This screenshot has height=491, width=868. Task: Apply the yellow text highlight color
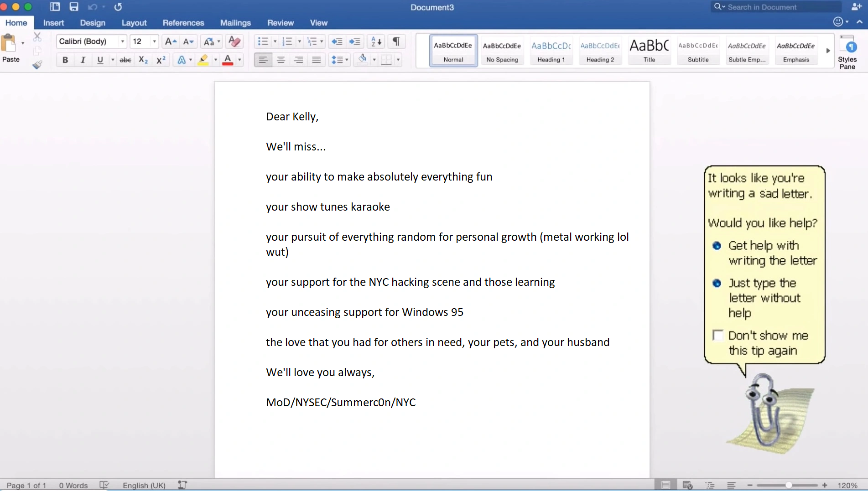pos(203,60)
